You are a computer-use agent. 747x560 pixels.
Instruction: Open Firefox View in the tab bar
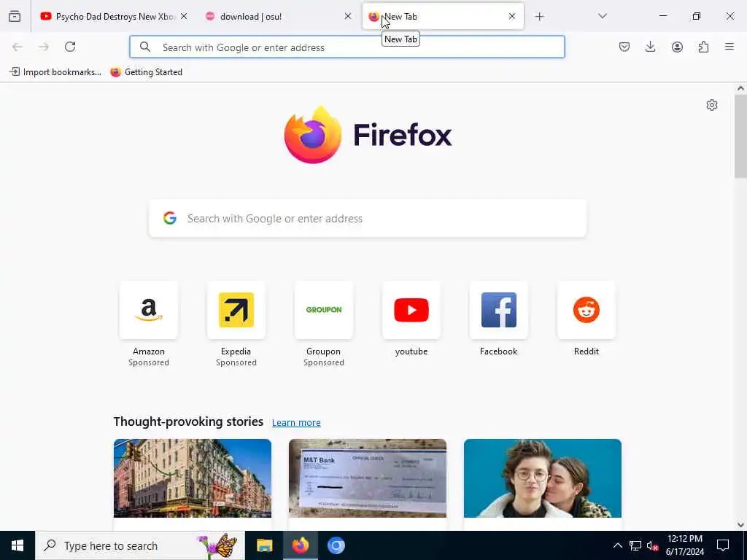[15, 17]
